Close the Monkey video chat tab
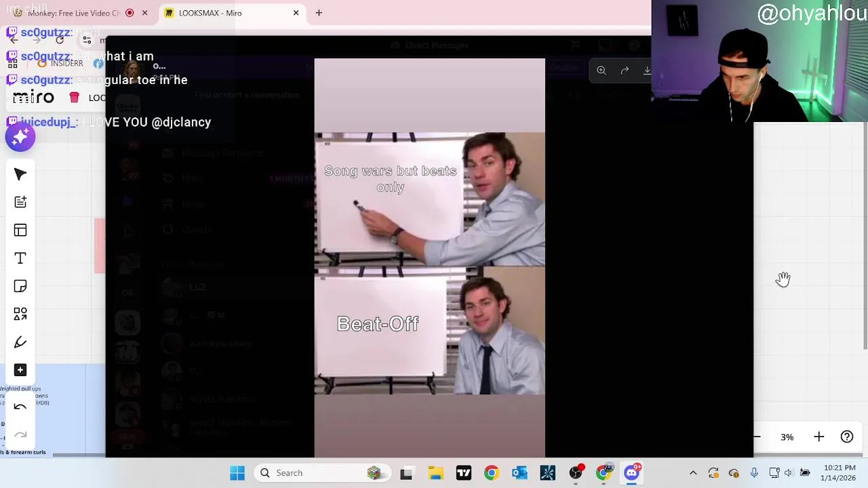The image size is (868, 488). 144,13
